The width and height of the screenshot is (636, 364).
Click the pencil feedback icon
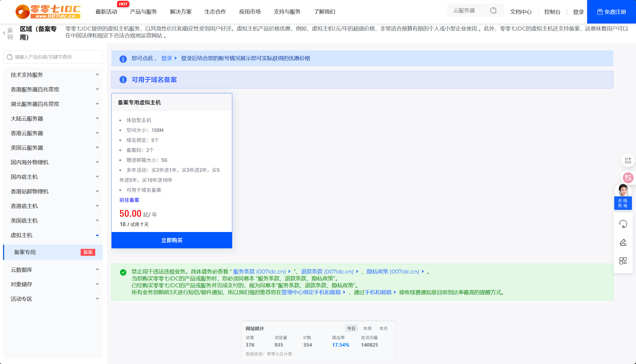(x=623, y=242)
